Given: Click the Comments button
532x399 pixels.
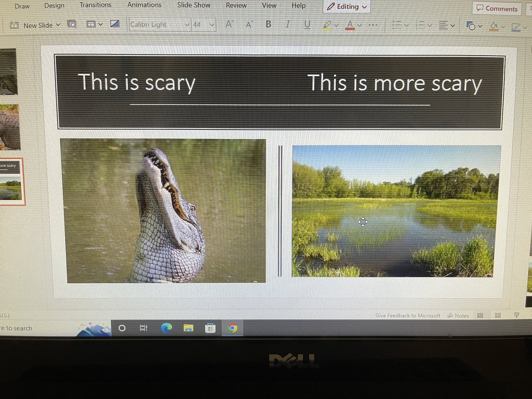Looking at the screenshot, I should (497, 8).
